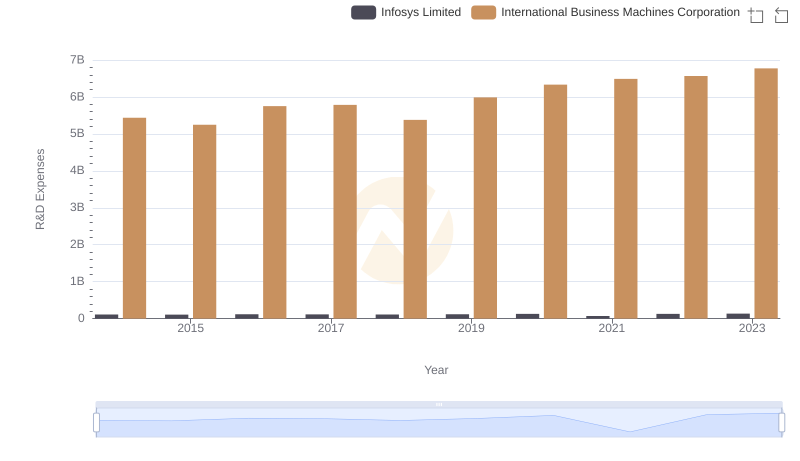Grab the left handle of the range slider
This screenshot has height=461, width=800.
[x=96, y=422]
